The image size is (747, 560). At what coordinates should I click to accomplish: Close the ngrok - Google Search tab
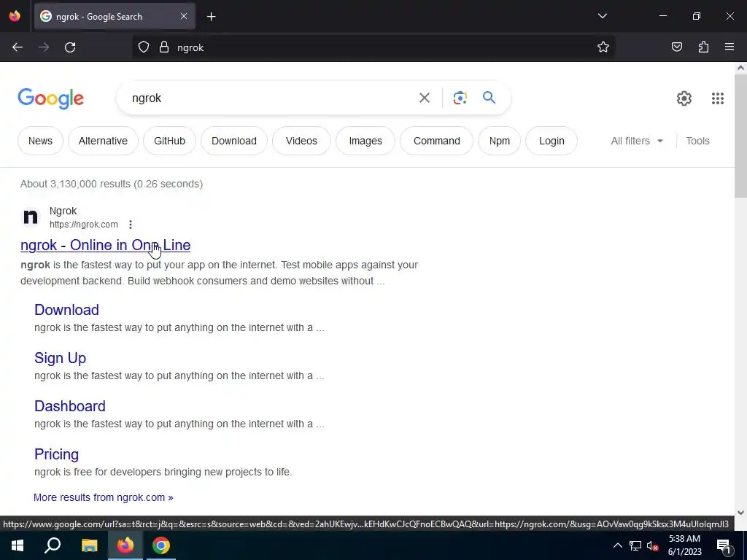tap(183, 16)
